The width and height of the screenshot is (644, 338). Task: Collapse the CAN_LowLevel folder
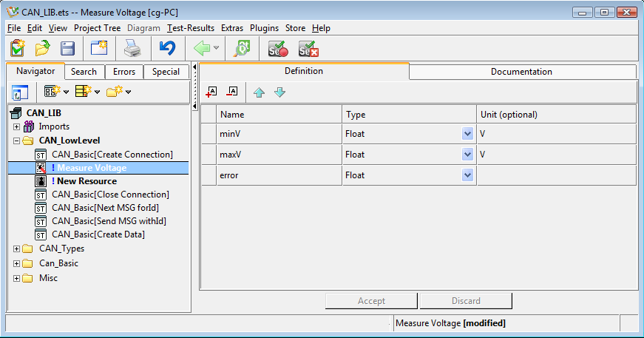coord(16,140)
